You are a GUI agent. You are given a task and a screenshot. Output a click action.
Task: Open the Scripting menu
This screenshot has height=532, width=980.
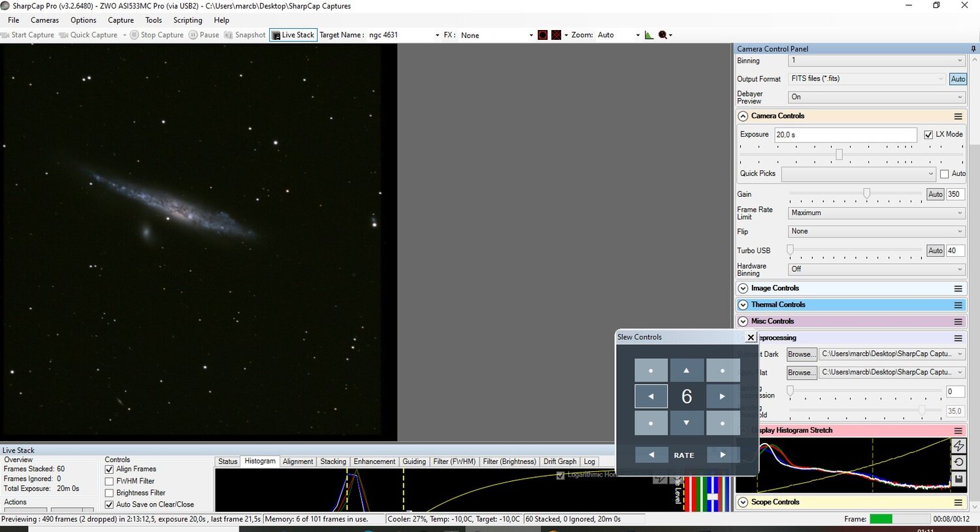tap(188, 20)
